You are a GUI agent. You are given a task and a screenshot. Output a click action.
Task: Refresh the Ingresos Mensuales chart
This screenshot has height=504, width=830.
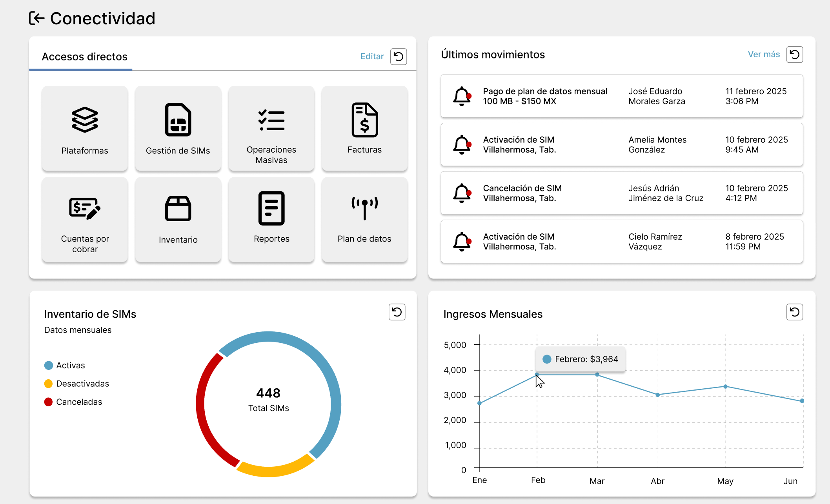(x=794, y=312)
